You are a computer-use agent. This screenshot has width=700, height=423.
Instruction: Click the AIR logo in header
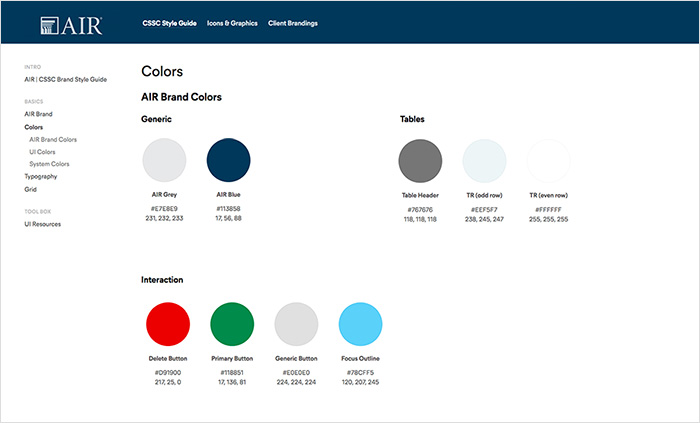pyautogui.click(x=71, y=25)
